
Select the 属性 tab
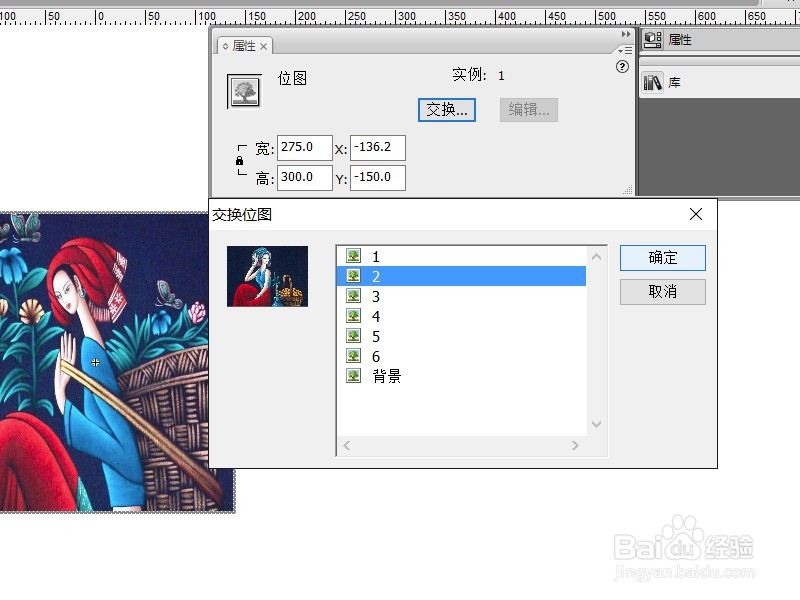[x=244, y=46]
